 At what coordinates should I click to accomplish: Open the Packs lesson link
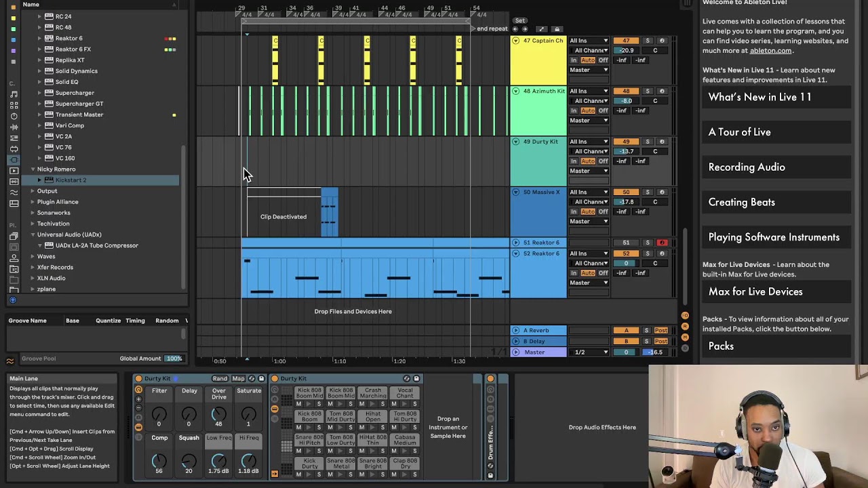(x=776, y=346)
